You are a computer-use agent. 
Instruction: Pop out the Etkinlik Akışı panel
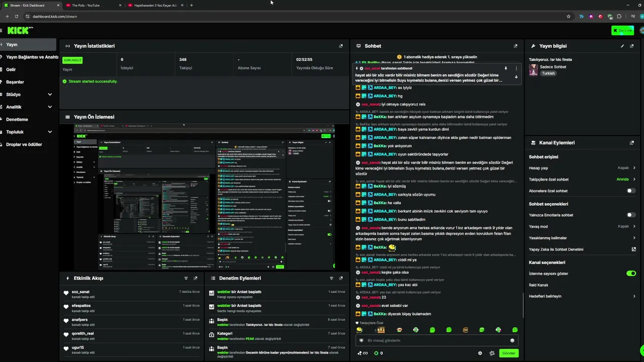pyautogui.click(x=195, y=278)
